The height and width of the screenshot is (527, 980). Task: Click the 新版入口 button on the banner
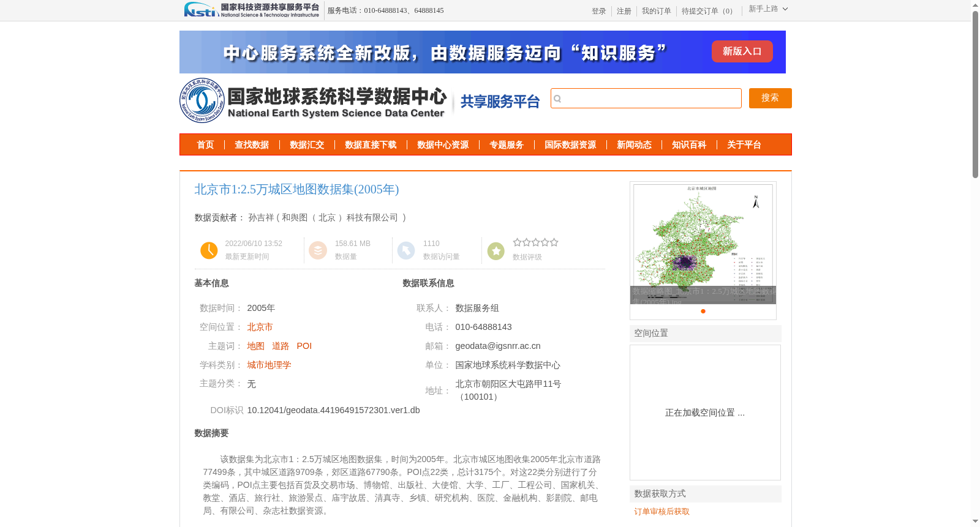pyautogui.click(x=742, y=51)
